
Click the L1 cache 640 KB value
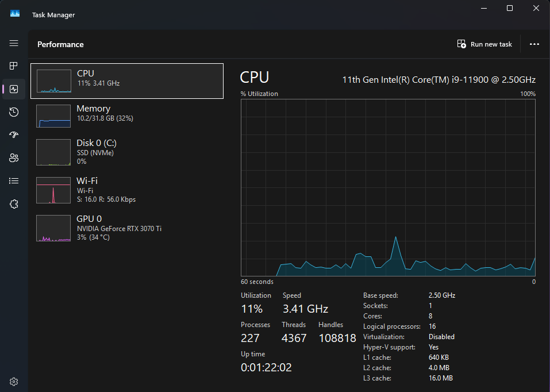(439, 358)
